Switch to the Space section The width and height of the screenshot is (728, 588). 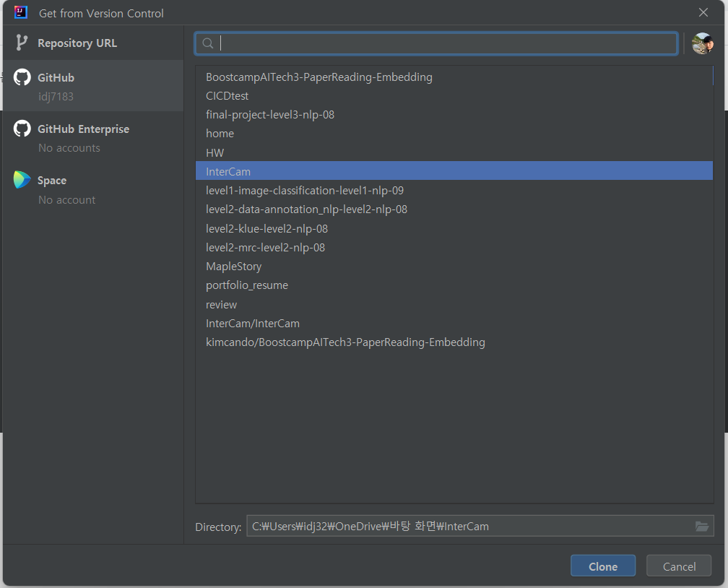pos(93,189)
